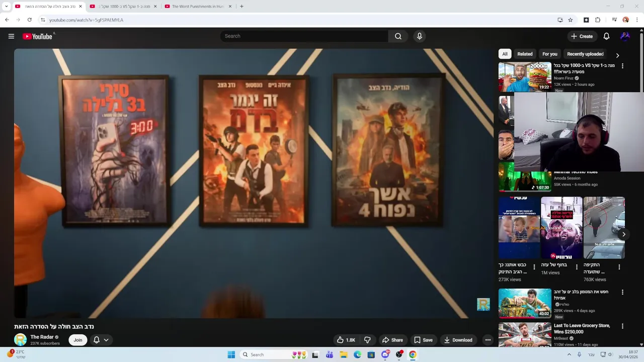
Task: Switch to The Worst Punishments tab
Action: pos(198,7)
